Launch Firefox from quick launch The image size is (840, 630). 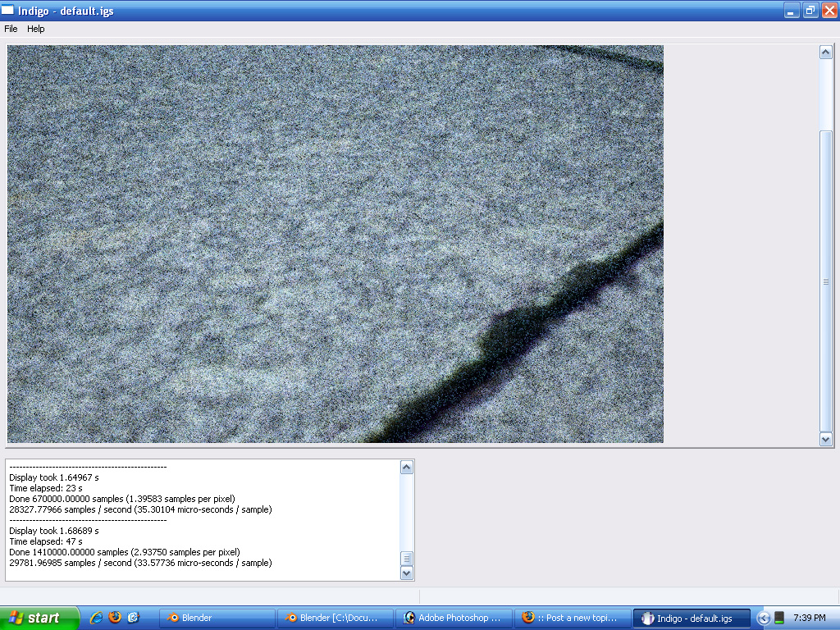(115, 618)
